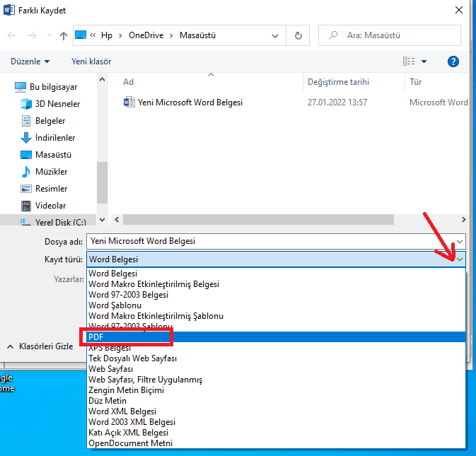Click the sidebar scroll-up arrow
The image size is (476, 456).
click(103, 79)
